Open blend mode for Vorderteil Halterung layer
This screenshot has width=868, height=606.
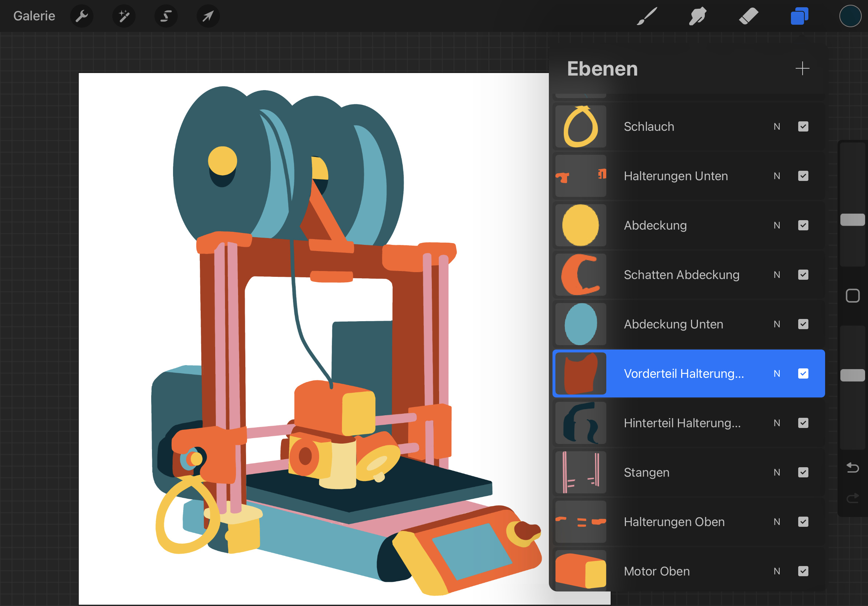(x=777, y=373)
